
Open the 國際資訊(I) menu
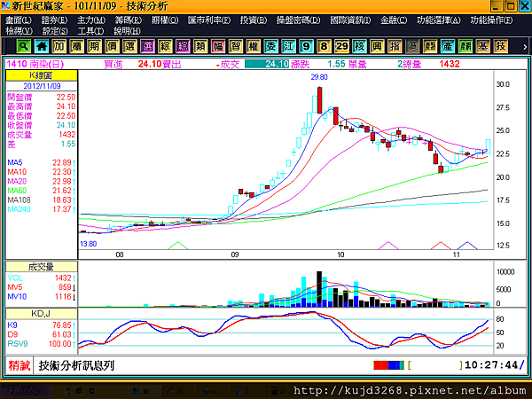(350, 20)
